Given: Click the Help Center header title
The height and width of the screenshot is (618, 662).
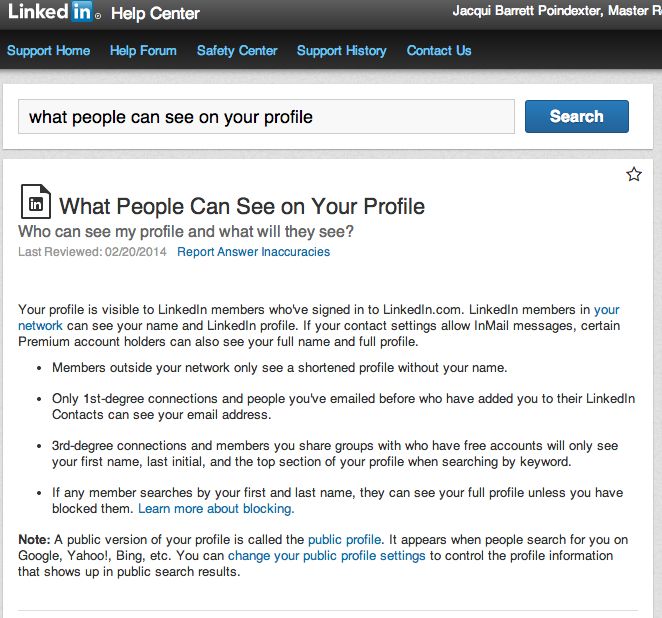Looking at the screenshot, I should tap(155, 14).
